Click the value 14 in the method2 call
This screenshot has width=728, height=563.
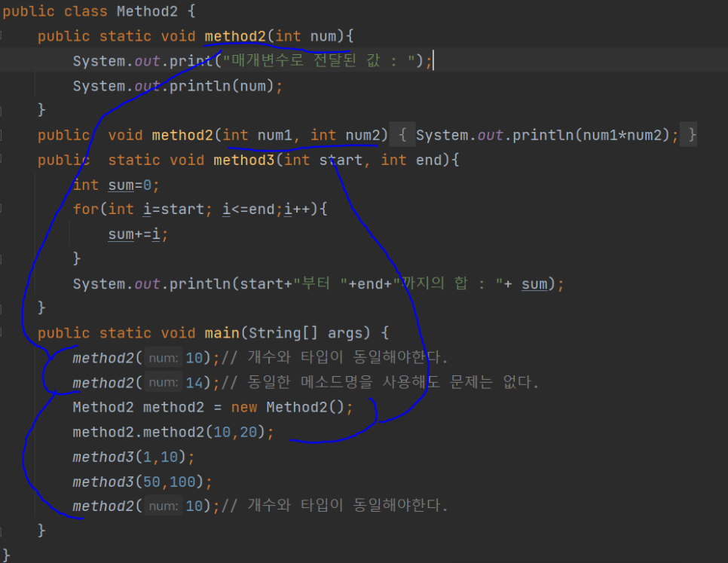coord(194,383)
